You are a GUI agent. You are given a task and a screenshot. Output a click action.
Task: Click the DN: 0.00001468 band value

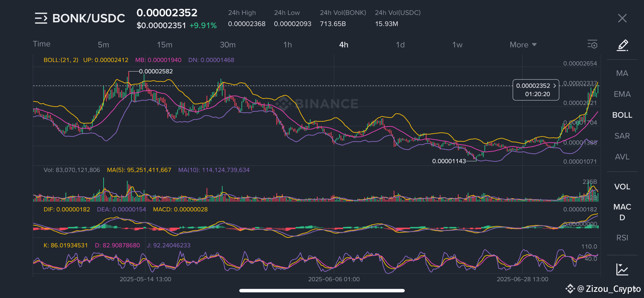point(211,60)
